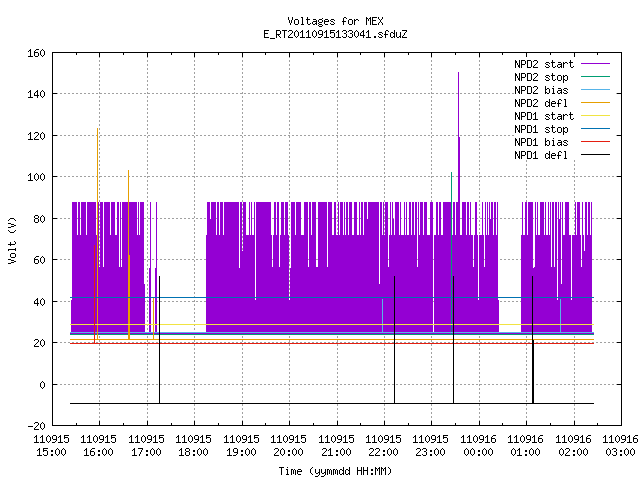Screen dimensions: 640x480
Task: Click the x-axis tick 110915 22:00
Action: pos(383,446)
